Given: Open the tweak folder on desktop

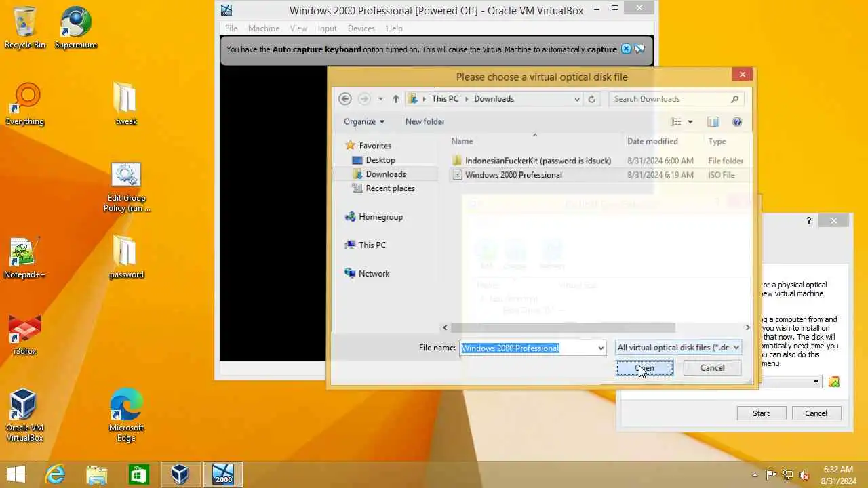Looking at the screenshot, I should (x=126, y=104).
